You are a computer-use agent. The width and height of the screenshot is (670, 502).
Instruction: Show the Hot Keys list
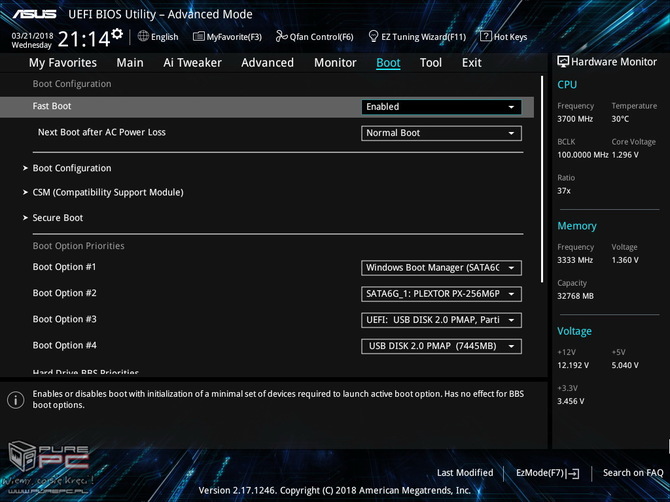coord(510,37)
